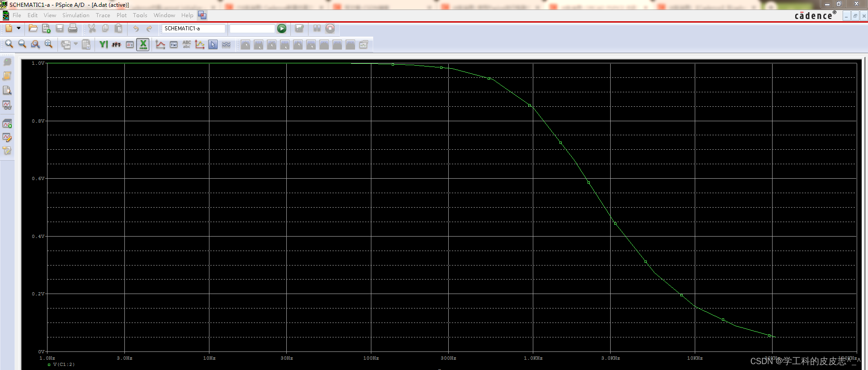Click the V(C1:2) trace legend label
The width and height of the screenshot is (868, 370).
pos(64,364)
